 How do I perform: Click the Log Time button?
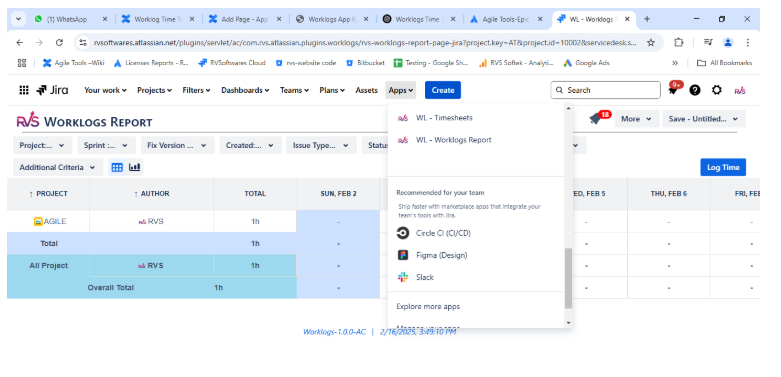tap(723, 167)
